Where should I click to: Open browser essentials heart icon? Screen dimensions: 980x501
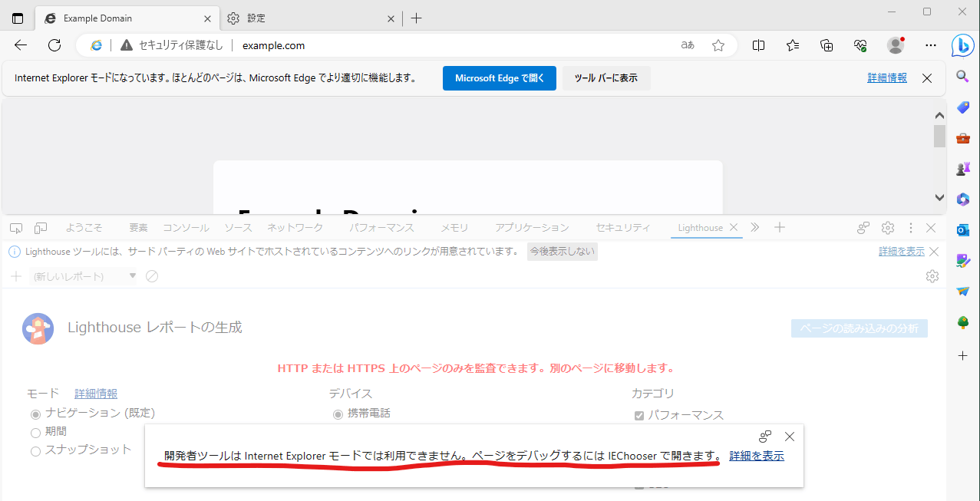(x=860, y=45)
